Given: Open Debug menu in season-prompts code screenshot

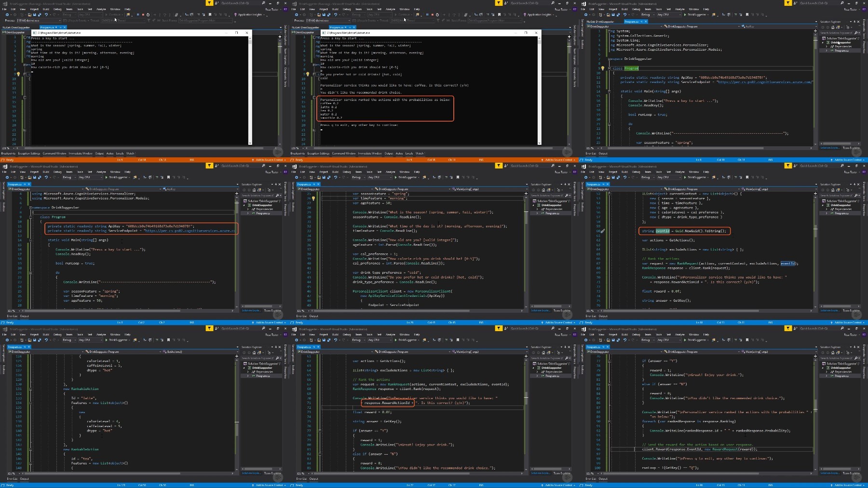Looking at the screenshot, I should pos(347,172).
